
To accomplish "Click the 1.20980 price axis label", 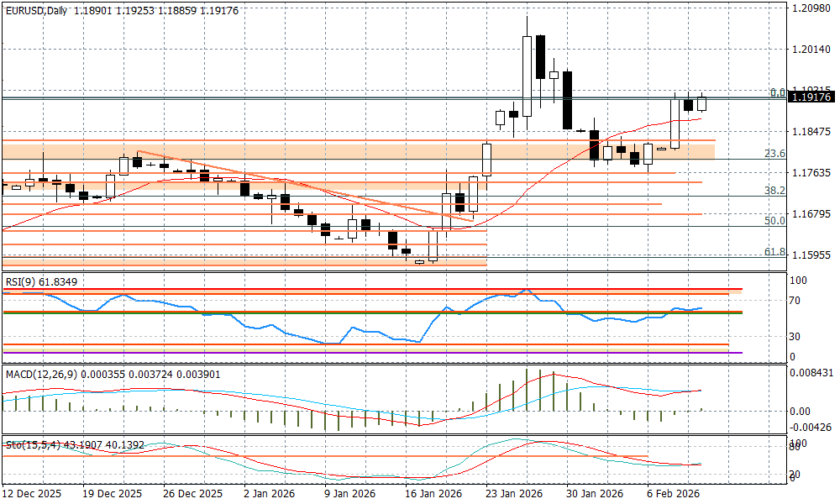I will coord(811,8).
